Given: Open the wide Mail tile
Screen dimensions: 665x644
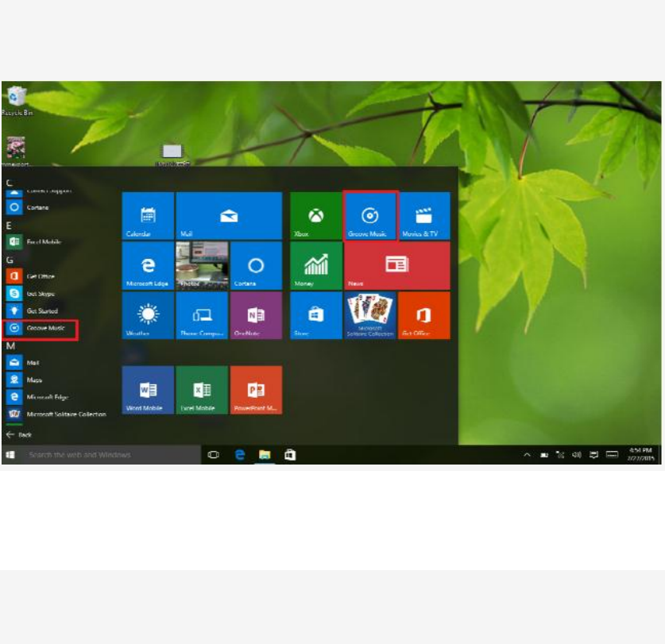Looking at the screenshot, I should (x=229, y=216).
